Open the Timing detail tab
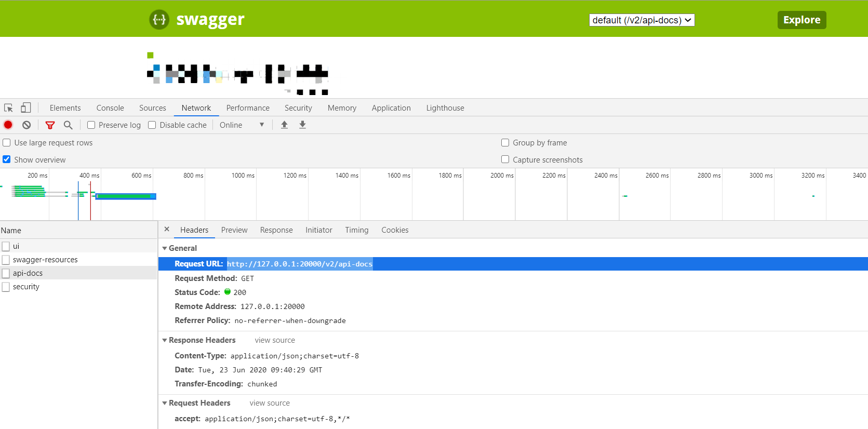868x429 pixels. (x=357, y=230)
